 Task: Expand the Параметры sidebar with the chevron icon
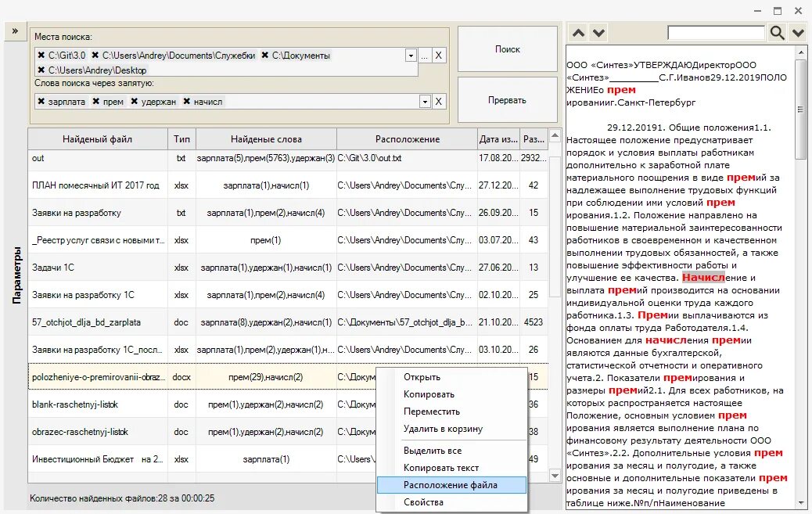tap(15, 31)
